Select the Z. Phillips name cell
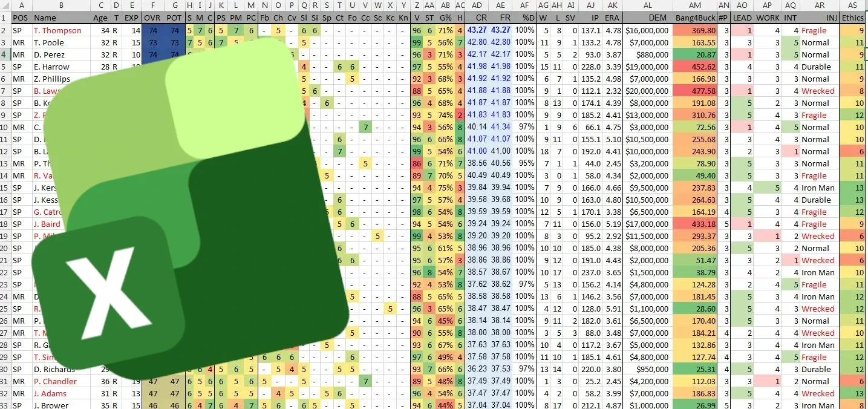Image resolution: width=868 pixels, height=409 pixels. pyautogui.click(x=61, y=79)
